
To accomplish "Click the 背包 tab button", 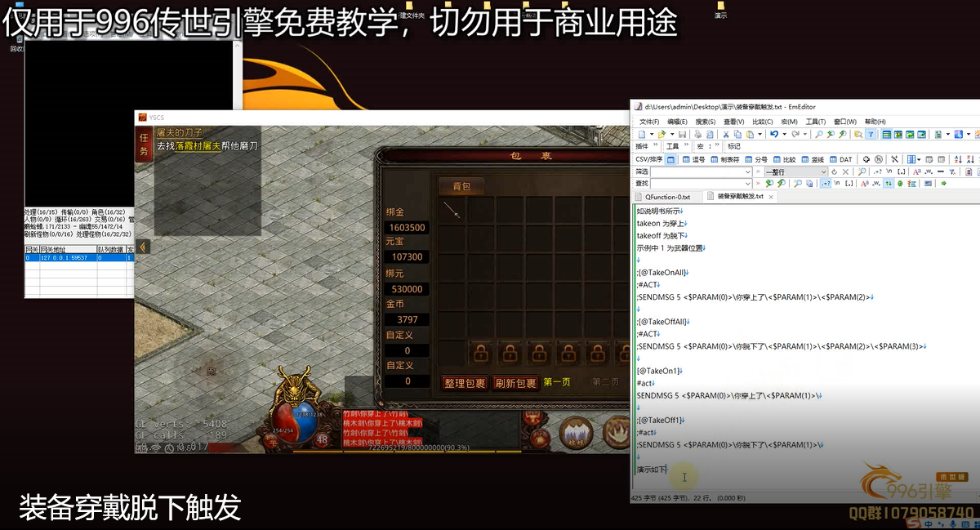I will click(461, 186).
